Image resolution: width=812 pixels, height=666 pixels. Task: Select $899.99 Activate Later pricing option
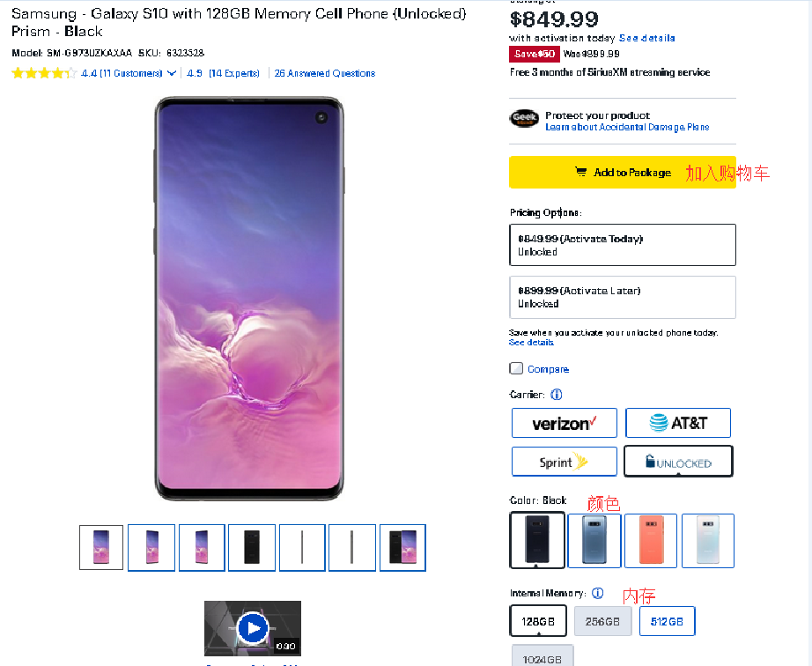tap(622, 297)
